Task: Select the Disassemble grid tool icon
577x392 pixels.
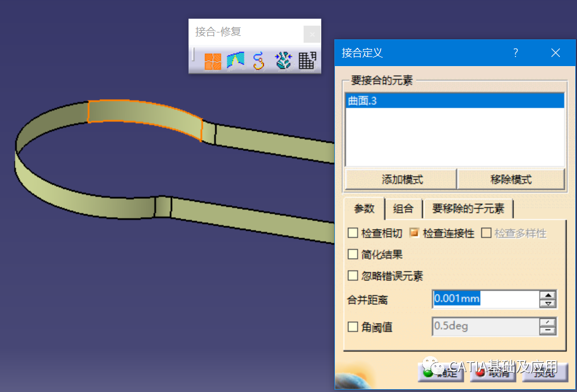Action: pos(307,60)
